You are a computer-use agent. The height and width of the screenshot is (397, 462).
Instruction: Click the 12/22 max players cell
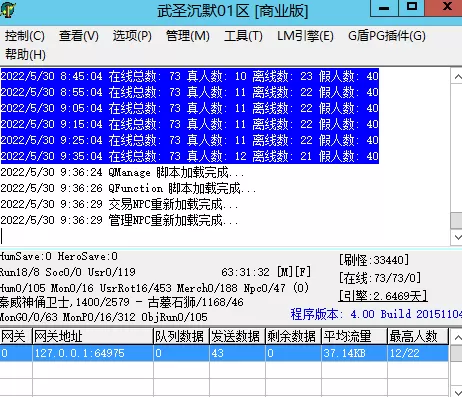(418, 353)
